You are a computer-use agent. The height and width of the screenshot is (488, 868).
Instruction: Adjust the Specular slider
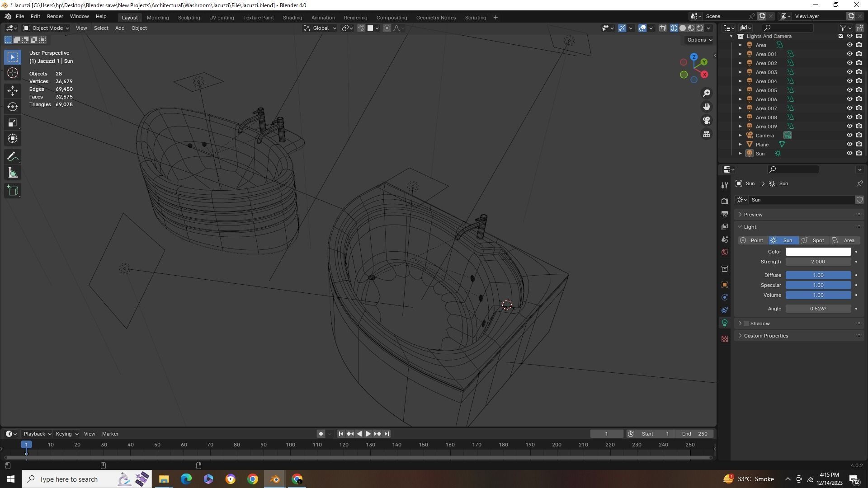818,285
